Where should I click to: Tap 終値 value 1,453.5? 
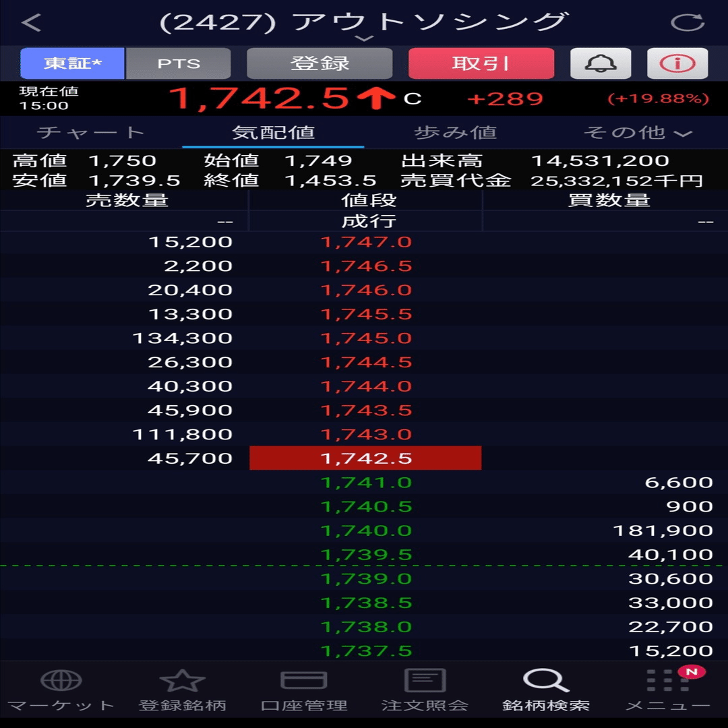click(x=330, y=181)
